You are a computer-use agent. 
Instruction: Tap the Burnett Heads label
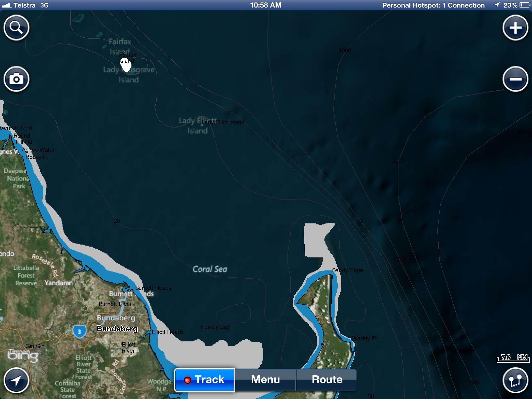tap(153, 288)
